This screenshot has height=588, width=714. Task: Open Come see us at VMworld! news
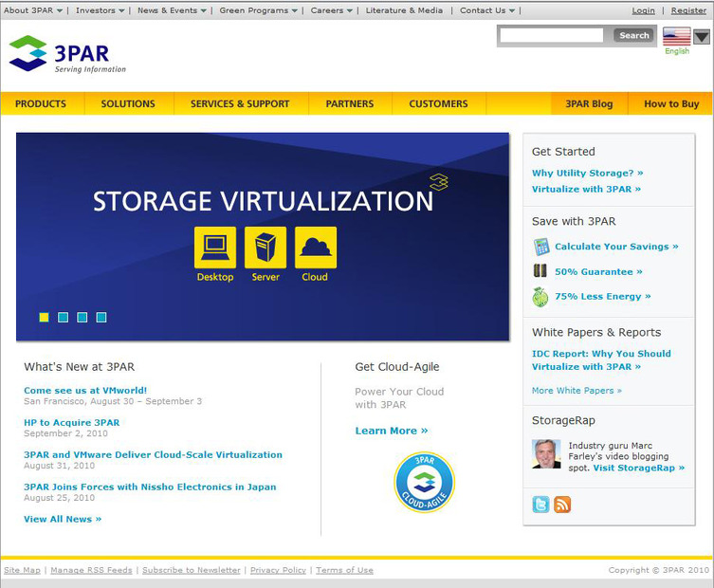pos(85,391)
